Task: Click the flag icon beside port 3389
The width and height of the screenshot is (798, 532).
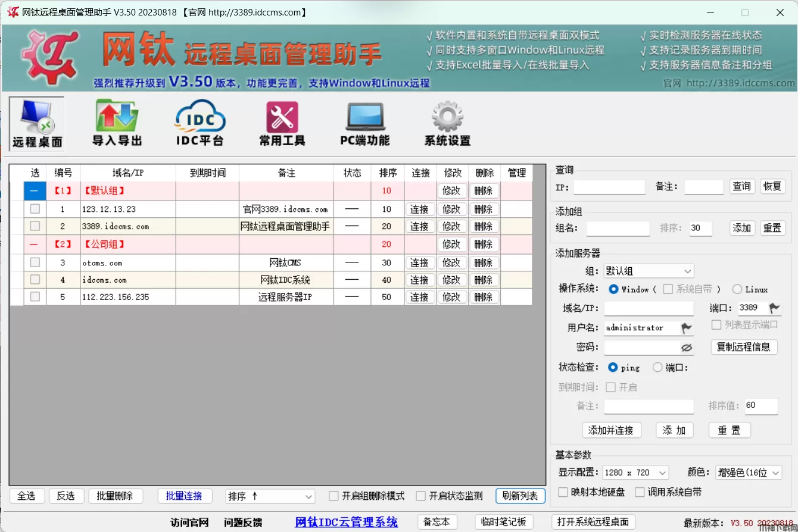Action: 774,308
